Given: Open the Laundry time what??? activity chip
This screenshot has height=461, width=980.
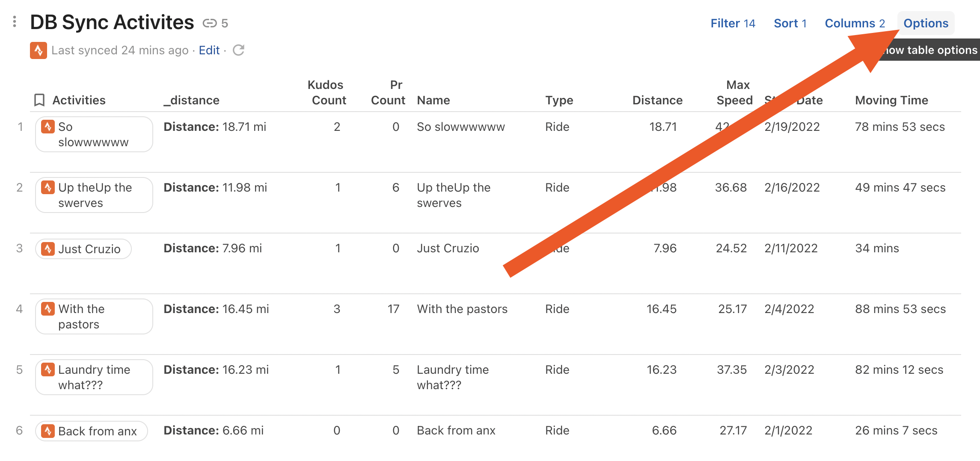Looking at the screenshot, I should coord(94,377).
